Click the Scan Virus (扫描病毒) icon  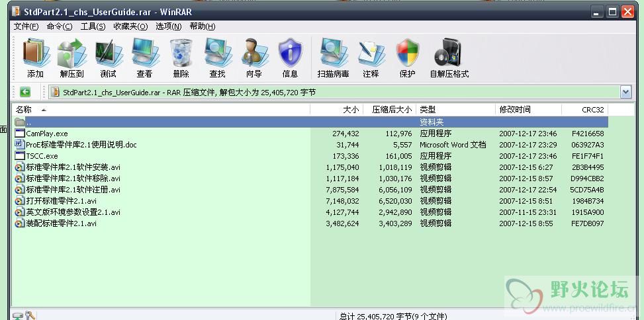coord(333,53)
